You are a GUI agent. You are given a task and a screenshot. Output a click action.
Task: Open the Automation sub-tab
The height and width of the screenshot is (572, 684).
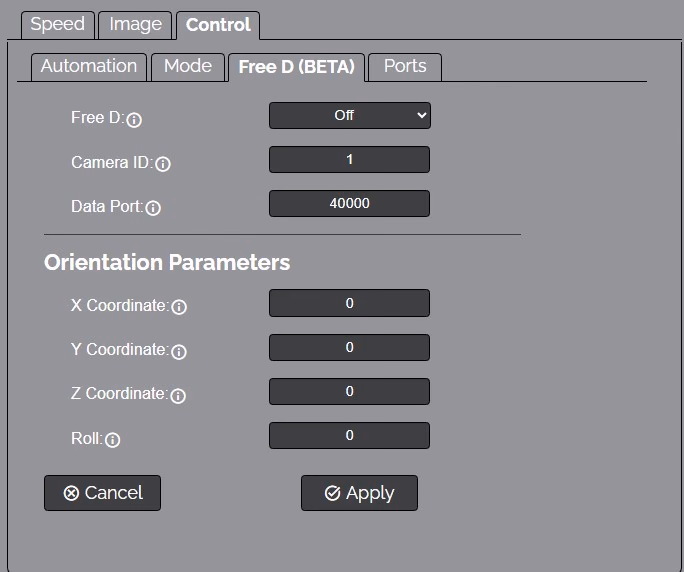(x=89, y=67)
